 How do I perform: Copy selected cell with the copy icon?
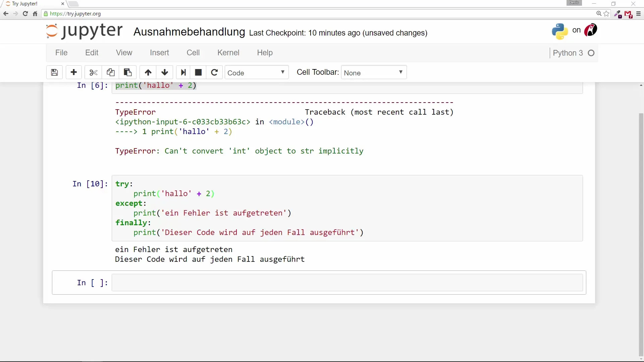pos(110,72)
